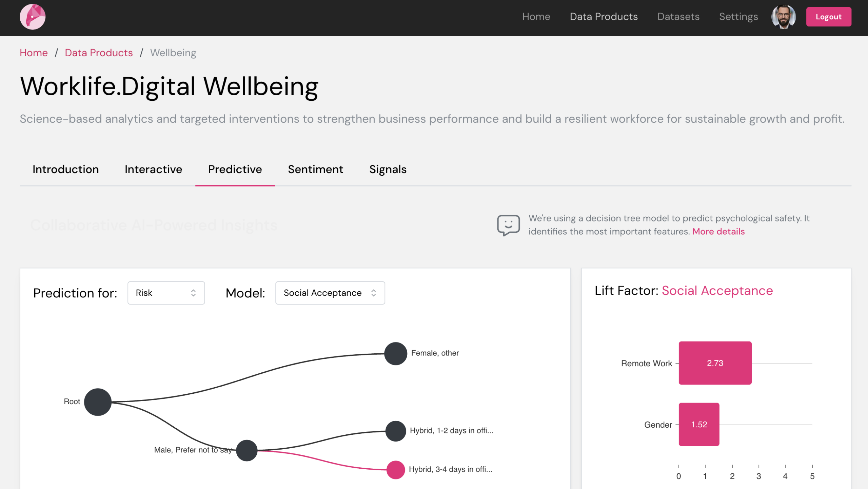Select the Root tree node
The height and width of the screenshot is (489, 868).
click(x=98, y=402)
